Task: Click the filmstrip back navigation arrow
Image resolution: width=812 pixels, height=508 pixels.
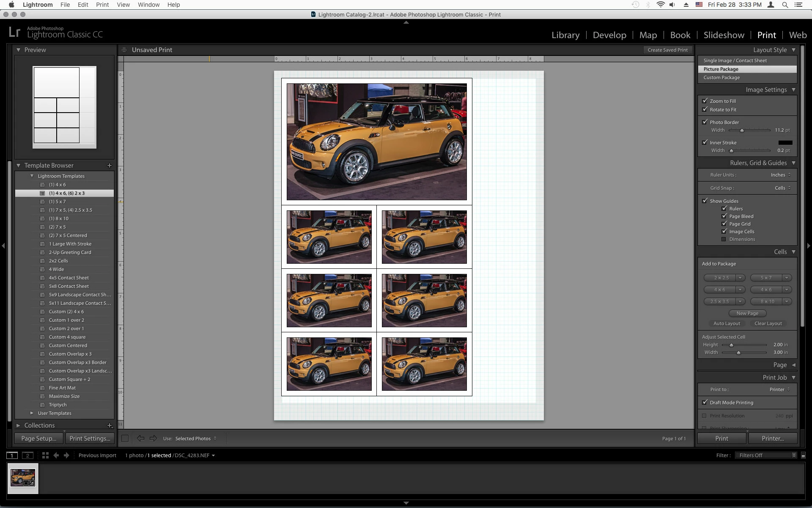Action: click(x=56, y=456)
